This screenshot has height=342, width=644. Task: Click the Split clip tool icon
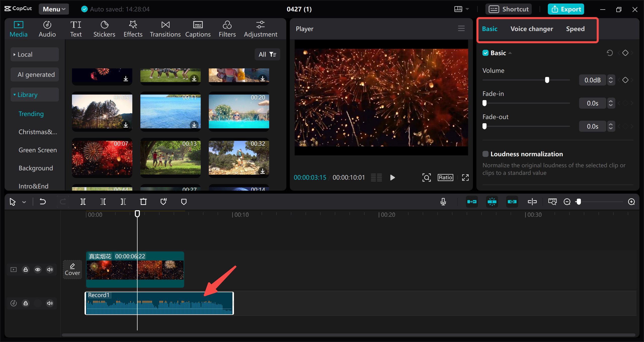(x=83, y=202)
